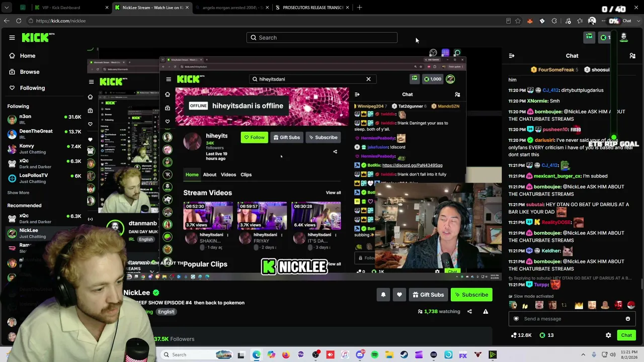Open Firefox from the taskbar

point(286,355)
